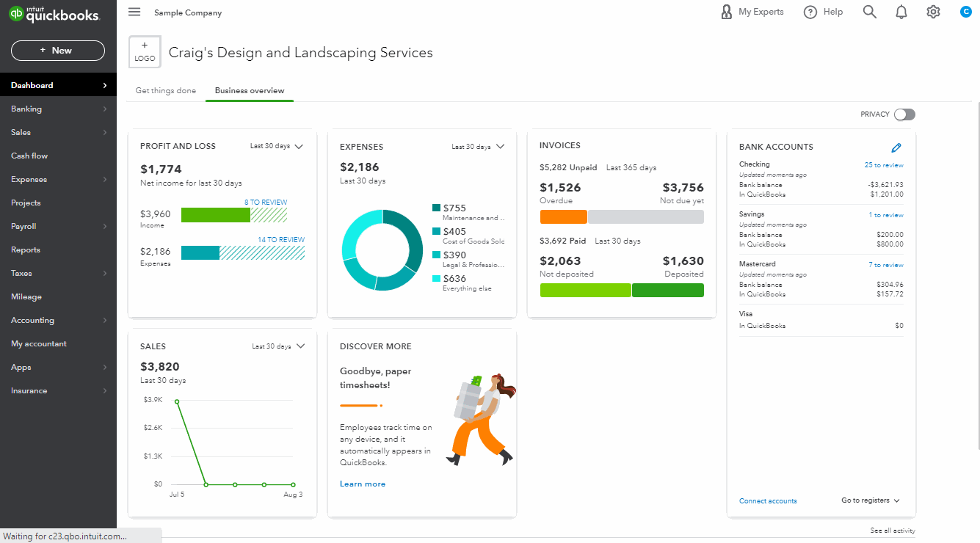
Task: Toggle the hamburger navigation menu
Action: coord(134,12)
